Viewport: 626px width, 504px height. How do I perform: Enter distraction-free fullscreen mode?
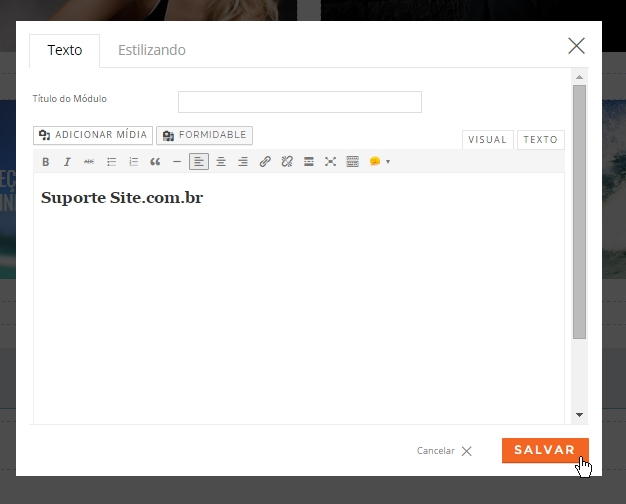click(x=330, y=162)
